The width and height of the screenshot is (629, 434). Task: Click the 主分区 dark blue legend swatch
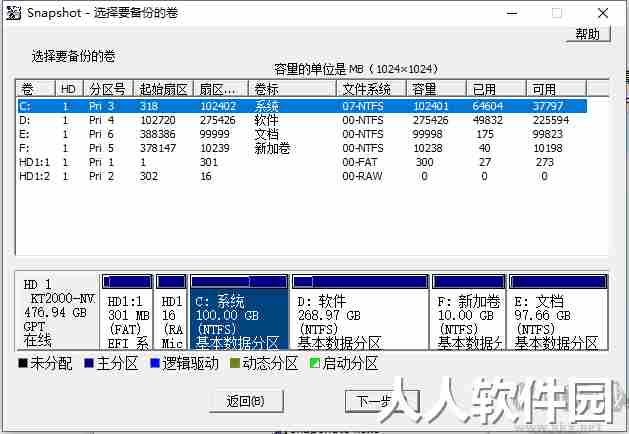tap(89, 363)
